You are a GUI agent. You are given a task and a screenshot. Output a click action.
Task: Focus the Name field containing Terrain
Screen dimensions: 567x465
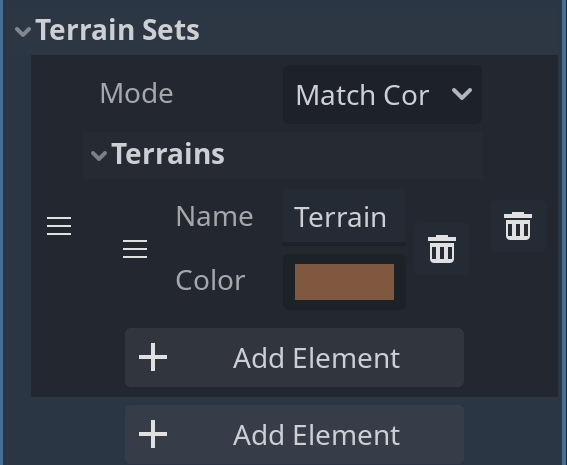point(344,217)
